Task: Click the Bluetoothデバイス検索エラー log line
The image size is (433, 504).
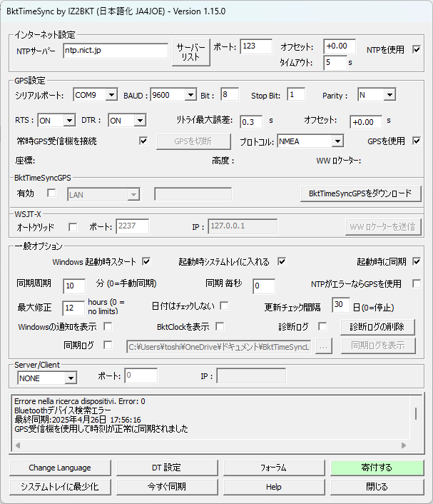Action: tap(63, 410)
